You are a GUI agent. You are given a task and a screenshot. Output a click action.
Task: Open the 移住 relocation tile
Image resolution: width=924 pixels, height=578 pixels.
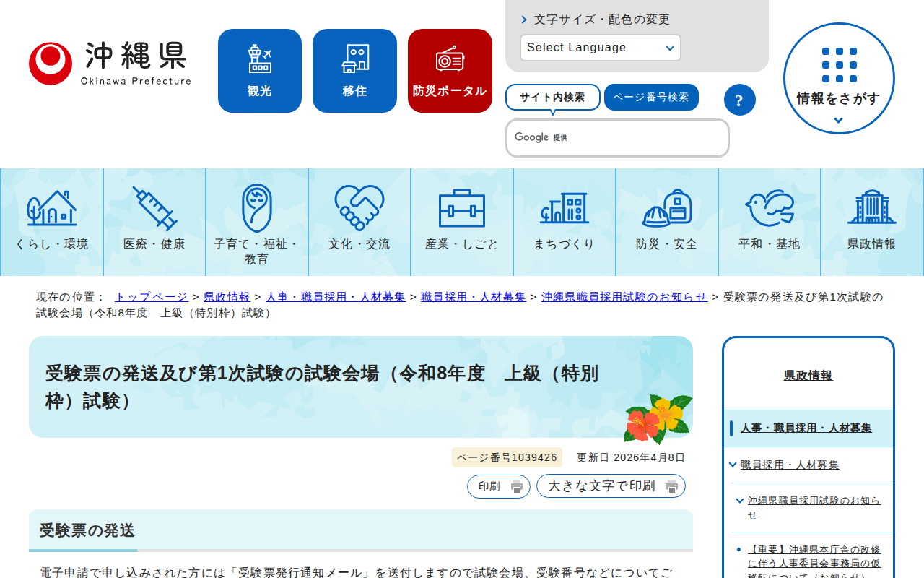click(x=354, y=71)
